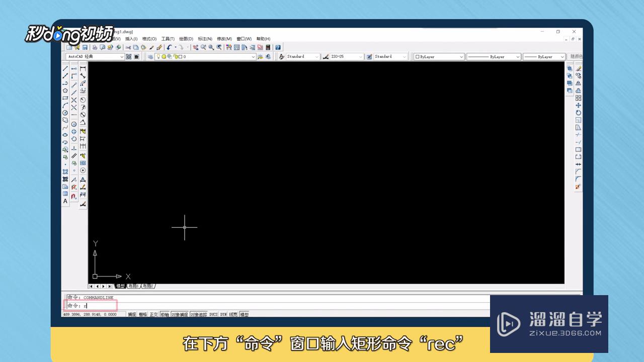Switch to the 布局1 layout tab
This screenshot has width=644, height=362.
(x=134, y=286)
